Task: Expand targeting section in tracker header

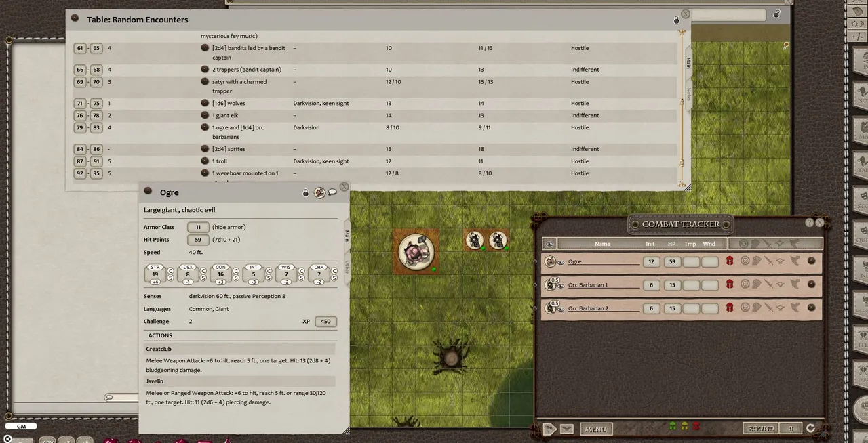Action: (743, 244)
